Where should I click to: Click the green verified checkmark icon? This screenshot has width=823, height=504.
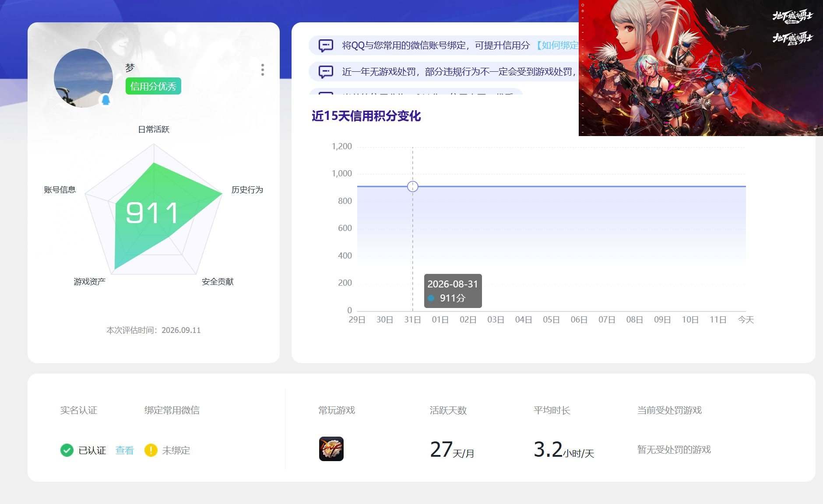pos(67,450)
